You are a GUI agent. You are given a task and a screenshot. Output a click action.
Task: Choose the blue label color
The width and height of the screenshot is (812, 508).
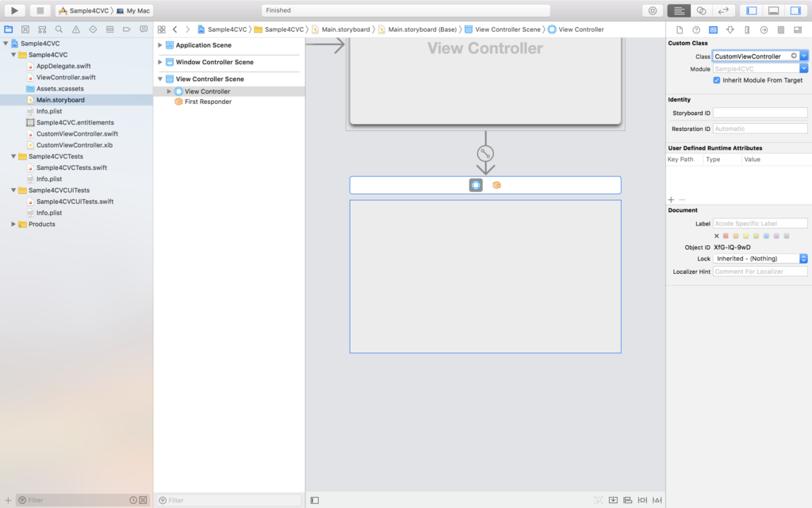pos(767,236)
